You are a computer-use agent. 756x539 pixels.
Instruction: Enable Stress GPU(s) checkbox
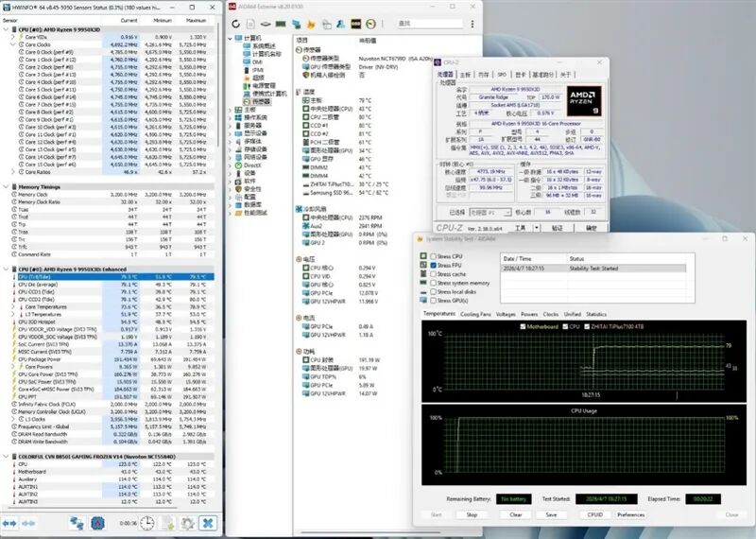[x=433, y=300]
